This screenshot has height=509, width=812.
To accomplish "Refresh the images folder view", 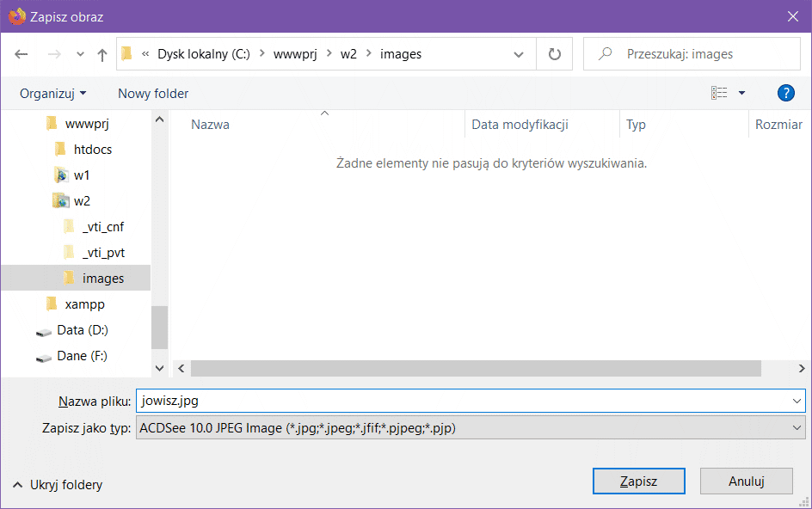I will [x=555, y=54].
